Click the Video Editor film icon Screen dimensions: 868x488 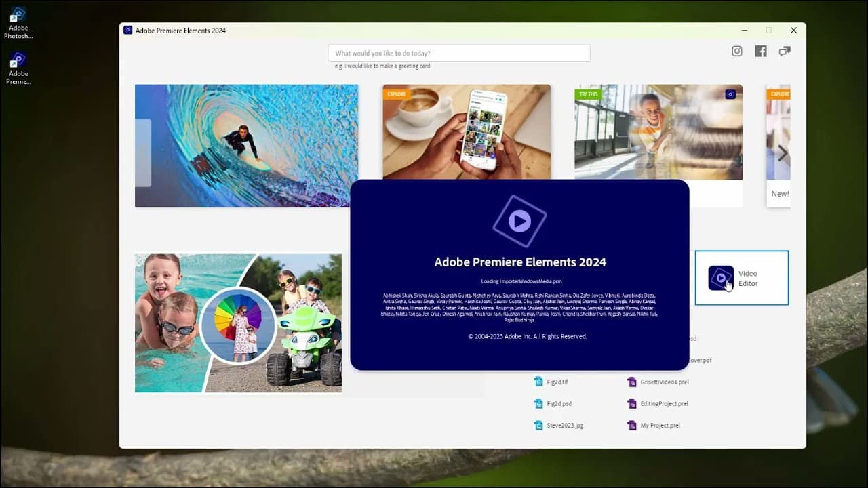[x=721, y=278]
